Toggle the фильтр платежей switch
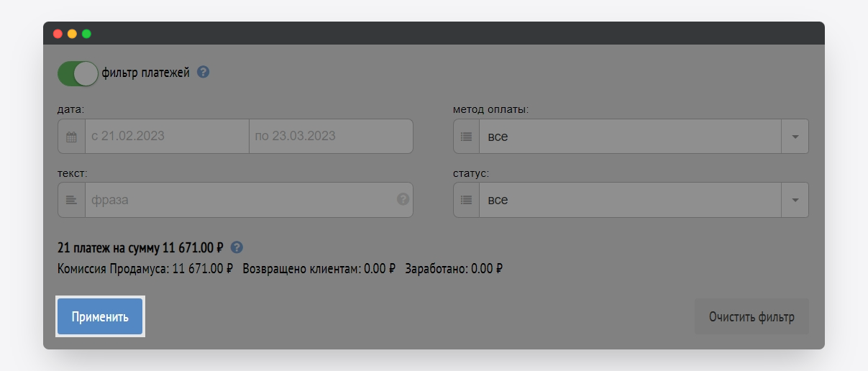The height and width of the screenshot is (371, 868). pyautogui.click(x=78, y=73)
